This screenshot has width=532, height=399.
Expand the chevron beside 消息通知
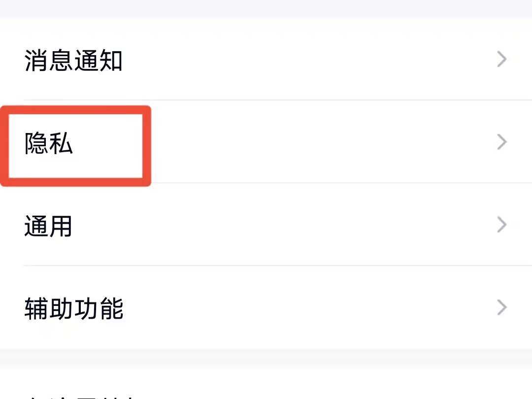click(x=502, y=60)
